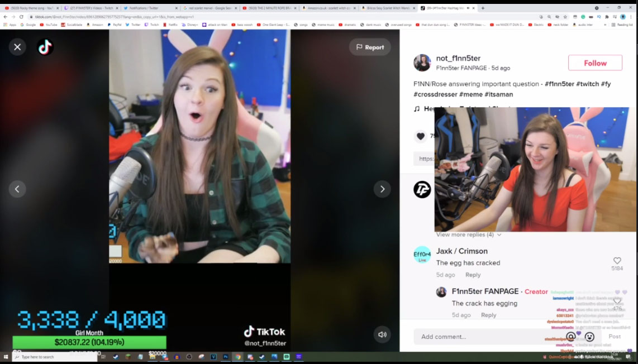This screenshot has width=638, height=364.
Task: Switch to the red scarlet marvel Google tab
Action: tap(209, 8)
